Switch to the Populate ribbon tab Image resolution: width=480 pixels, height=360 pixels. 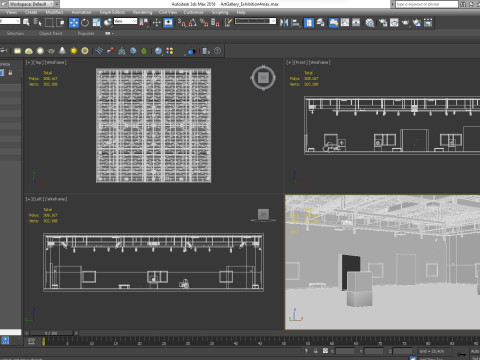86,33
